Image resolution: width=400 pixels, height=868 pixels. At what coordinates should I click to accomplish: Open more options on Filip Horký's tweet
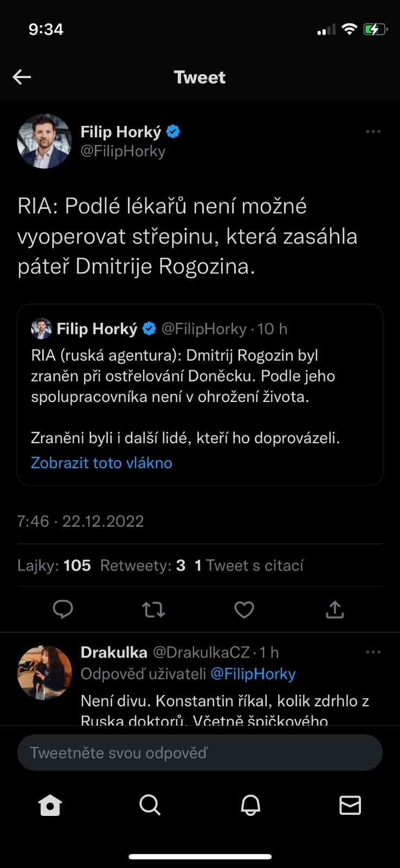[x=373, y=132]
